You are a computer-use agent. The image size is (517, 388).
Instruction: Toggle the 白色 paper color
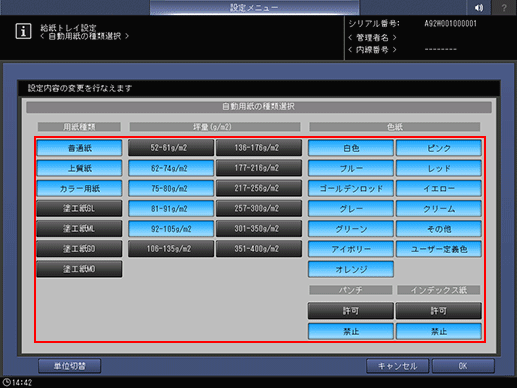[351, 148]
